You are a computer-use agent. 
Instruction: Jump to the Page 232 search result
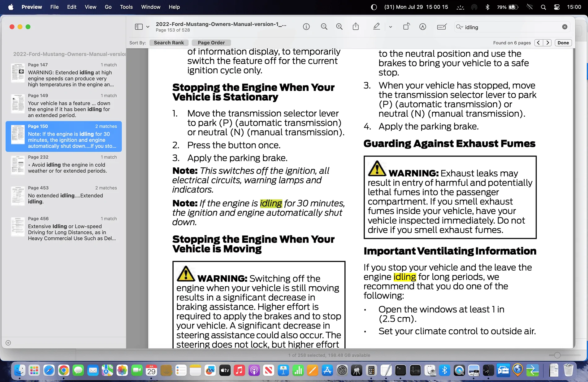[64, 167]
